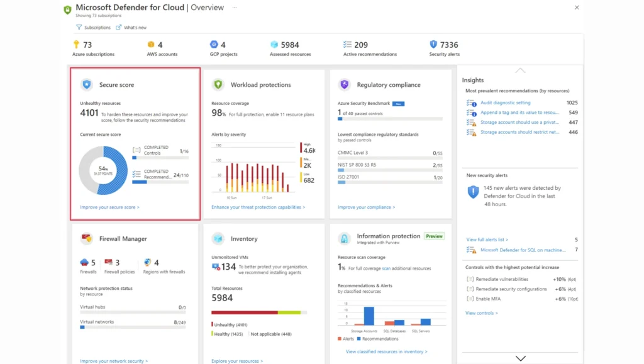Open the Subscriptions filter
This screenshot has height=364, width=644.
pyautogui.click(x=93, y=28)
